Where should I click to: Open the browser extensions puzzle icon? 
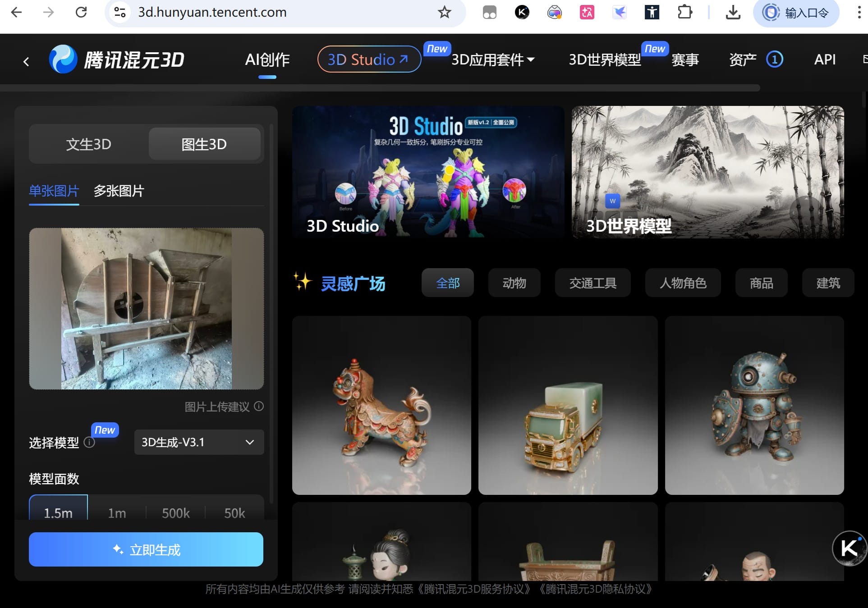(x=684, y=12)
